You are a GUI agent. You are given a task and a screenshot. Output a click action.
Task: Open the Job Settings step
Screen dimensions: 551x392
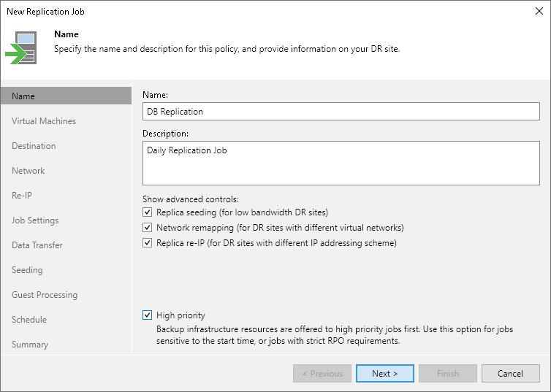pyautogui.click(x=35, y=220)
